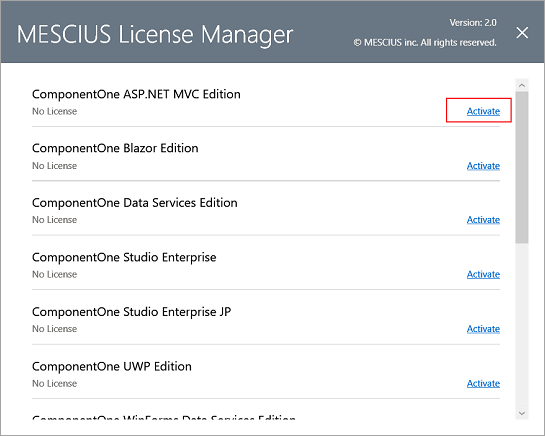Click No License under Blazor Edition
Screen dimensions: 545x436
coord(55,166)
